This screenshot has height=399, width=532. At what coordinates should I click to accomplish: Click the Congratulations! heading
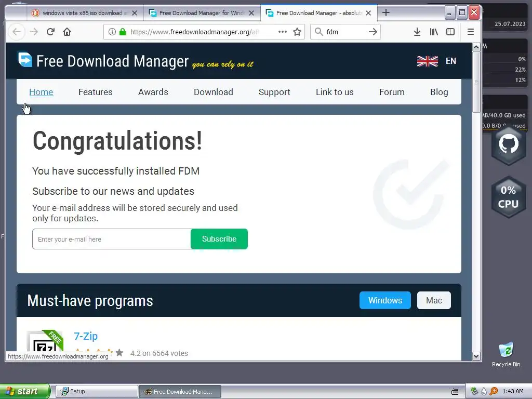point(117,141)
